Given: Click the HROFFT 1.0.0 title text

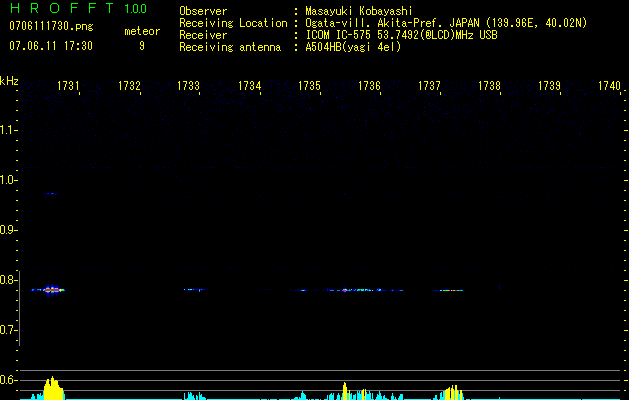Looking at the screenshot, I should (x=79, y=8).
